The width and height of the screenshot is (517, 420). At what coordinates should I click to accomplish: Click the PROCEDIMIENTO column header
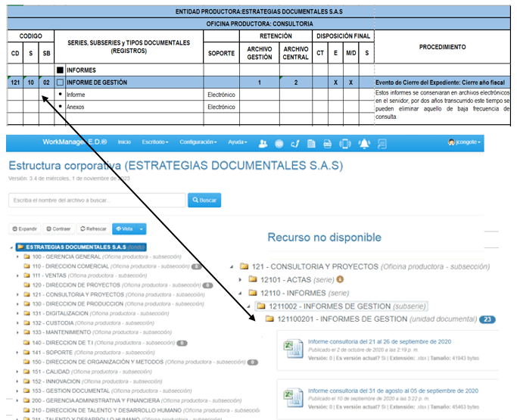(442, 47)
